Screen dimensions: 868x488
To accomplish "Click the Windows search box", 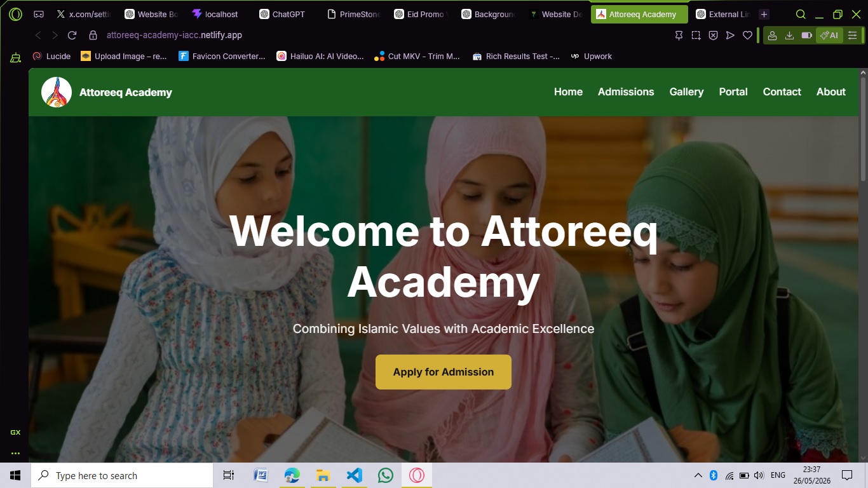I will pos(122,475).
